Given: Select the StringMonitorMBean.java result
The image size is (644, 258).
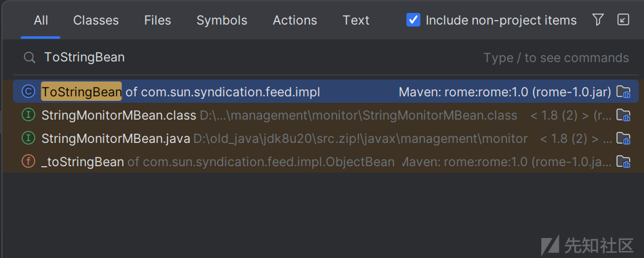Looking at the screenshot, I should pyautogui.click(x=326, y=139).
